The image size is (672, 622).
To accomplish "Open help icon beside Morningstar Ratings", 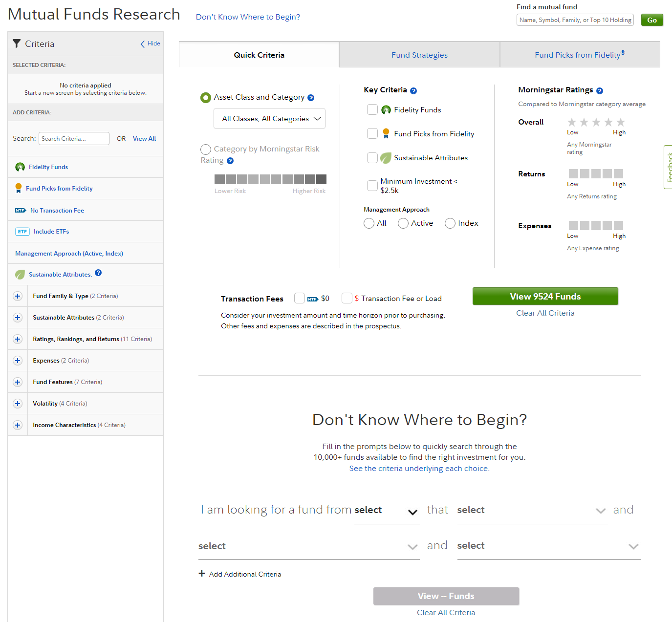I will point(600,91).
